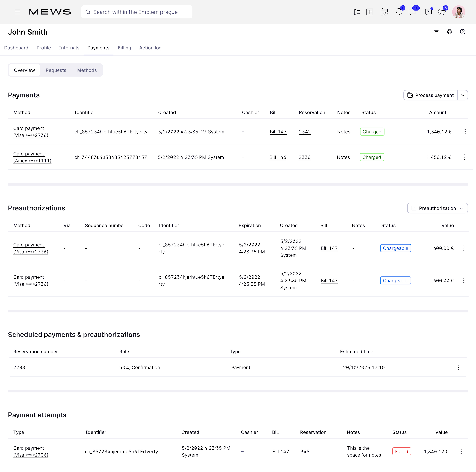This screenshot has width=476, height=472.
Task: Click the print icon near John Smith
Action: (x=449, y=32)
